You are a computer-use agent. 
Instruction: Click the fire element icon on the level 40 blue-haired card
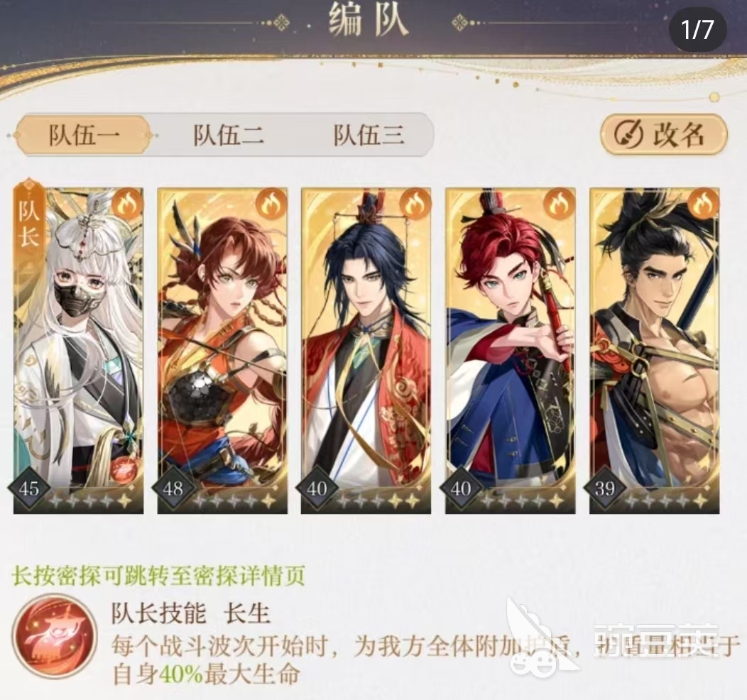click(x=415, y=204)
